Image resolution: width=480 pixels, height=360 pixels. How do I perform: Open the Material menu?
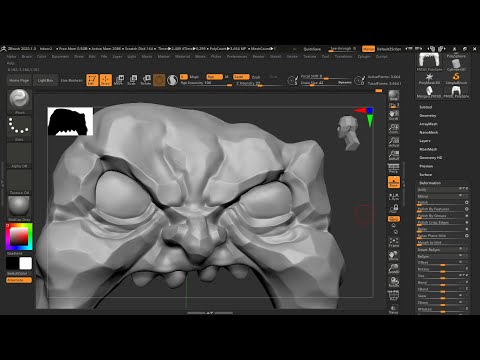182,57
